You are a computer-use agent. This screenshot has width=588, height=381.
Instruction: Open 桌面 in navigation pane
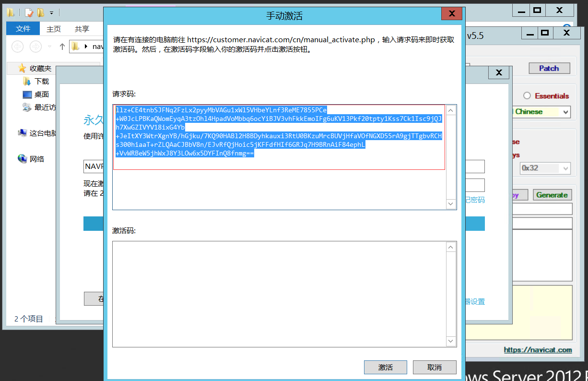pos(42,95)
